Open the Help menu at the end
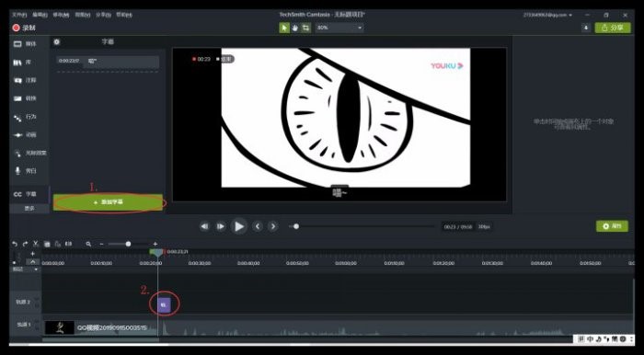 point(124,15)
